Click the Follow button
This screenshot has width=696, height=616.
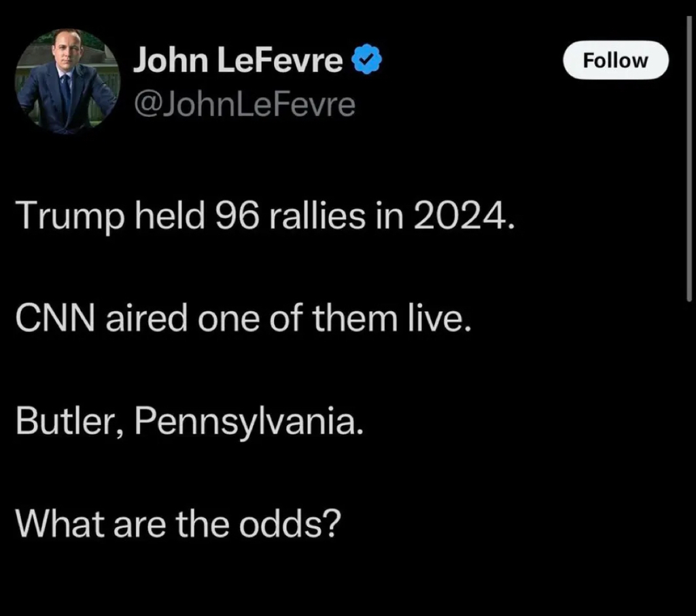point(616,60)
